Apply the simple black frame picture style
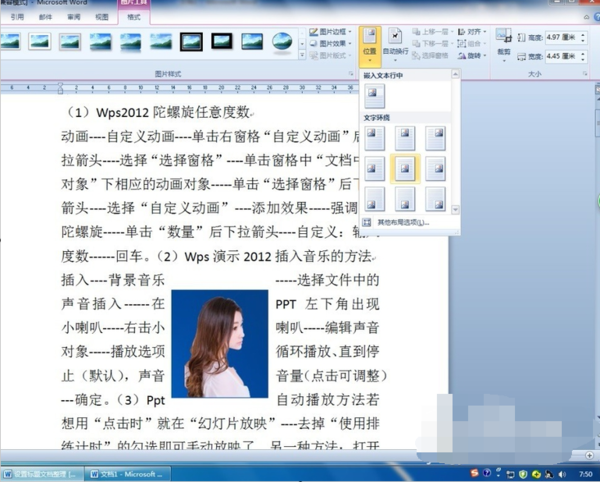This screenshot has width=600, height=482. [222, 41]
